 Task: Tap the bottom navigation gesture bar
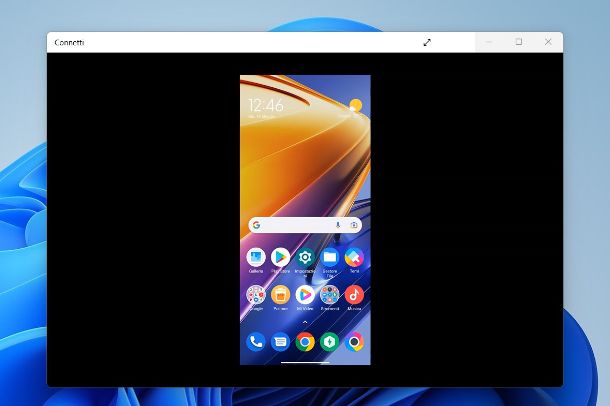pos(305,362)
